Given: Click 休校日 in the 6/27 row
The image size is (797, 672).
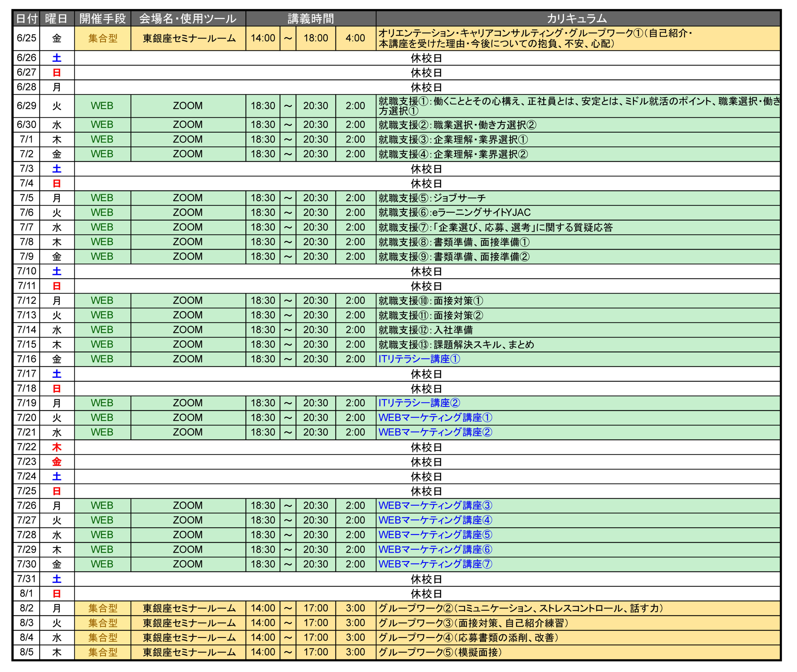Looking at the screenshot, I should click(427, 73).
